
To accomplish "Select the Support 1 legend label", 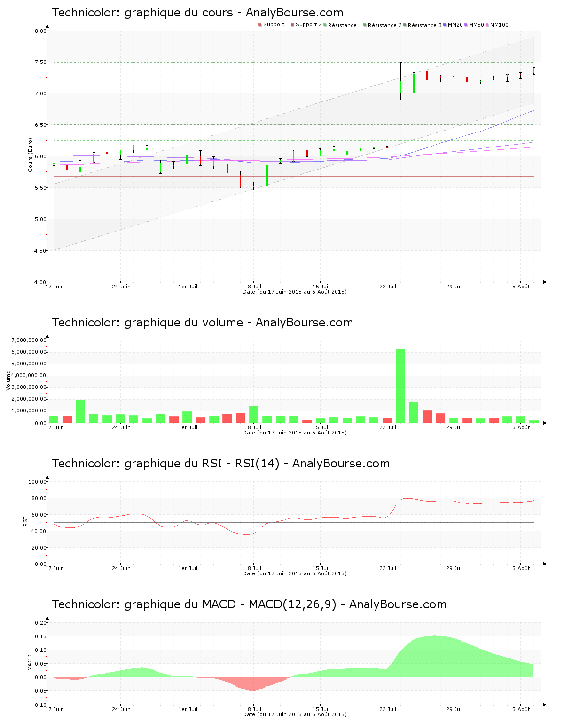I will (276, 25).
